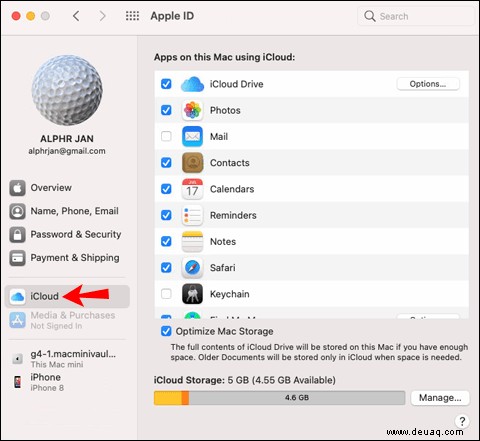The height and width of the screenshot is (441, 480).
Task: Click the gray 4.6 GB free storage bar
Action: (297, 398)
